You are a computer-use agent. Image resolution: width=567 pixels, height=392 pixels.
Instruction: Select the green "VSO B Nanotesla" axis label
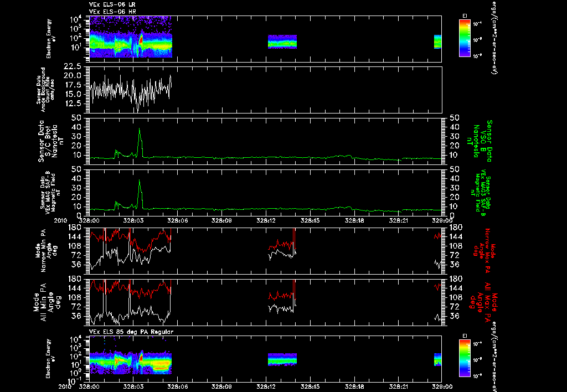coord(480,141)
